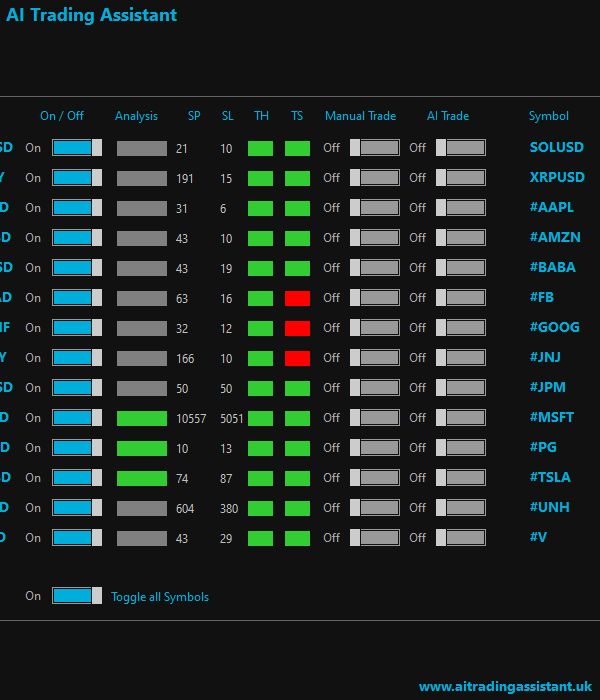Turn on AI Trade for #V

461,538
